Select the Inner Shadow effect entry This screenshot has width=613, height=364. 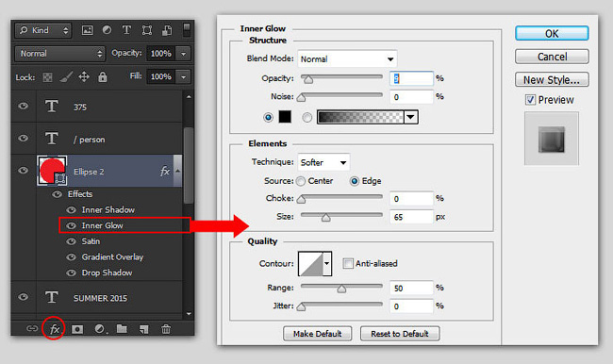(108, 210)
